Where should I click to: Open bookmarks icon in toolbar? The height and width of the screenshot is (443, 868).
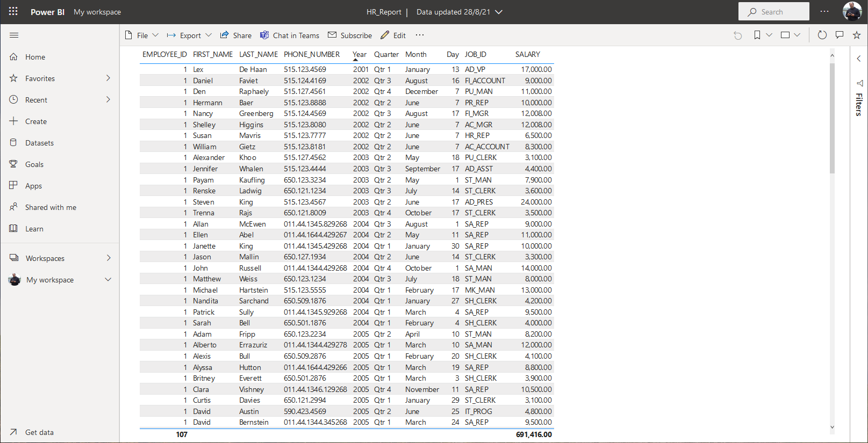pos(757,35)
